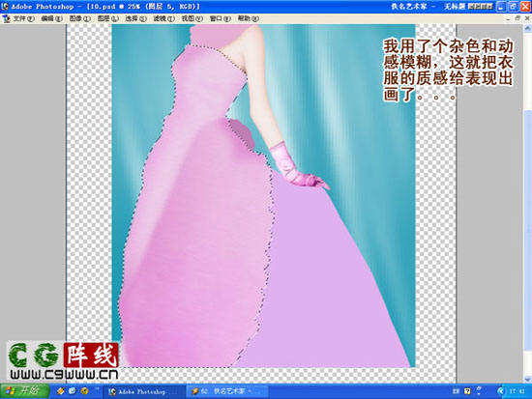Click the language bar indicator in tray
Screen dimensions: 532x399
pyautogui.click(x=456, y=391)
